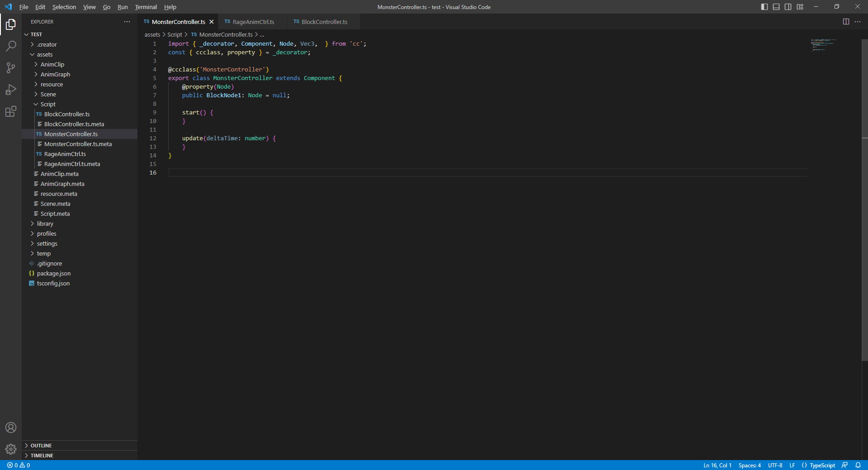Click the editor vertical scrollbar

[865, 200]
